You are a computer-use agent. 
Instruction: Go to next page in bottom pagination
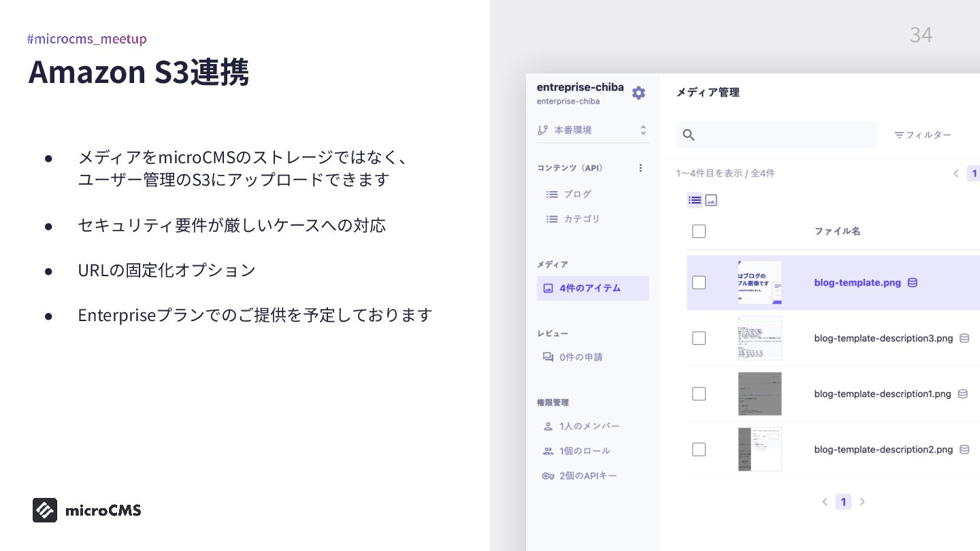862,502
